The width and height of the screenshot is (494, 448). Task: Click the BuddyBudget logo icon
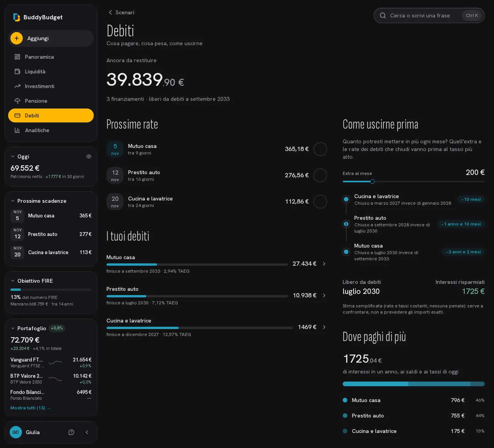tap(17, 17)
